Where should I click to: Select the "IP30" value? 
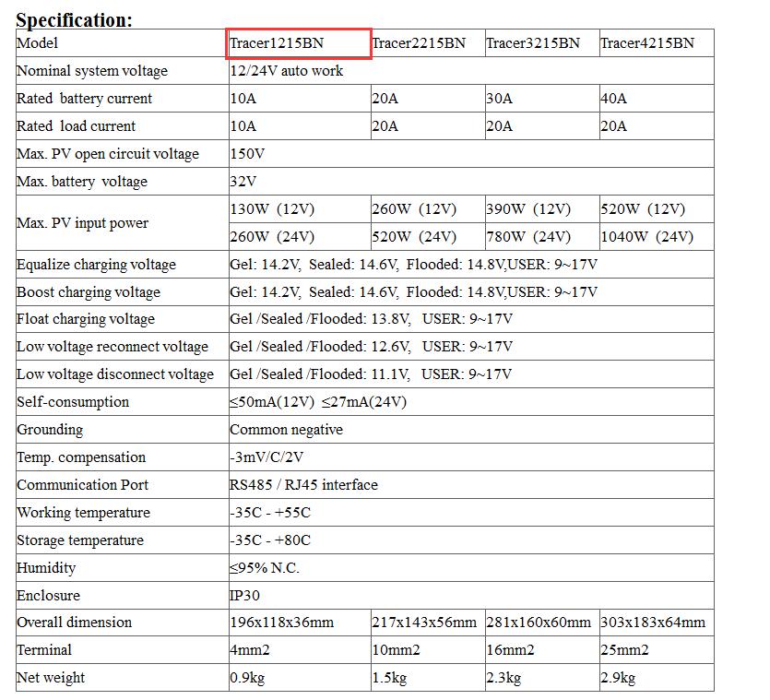click(x=244, y=596)
